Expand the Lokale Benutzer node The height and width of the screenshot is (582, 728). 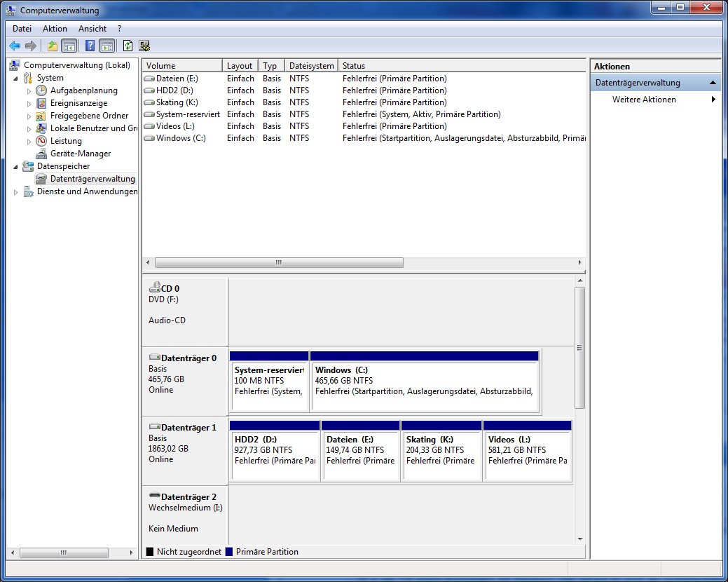(29, 128)
